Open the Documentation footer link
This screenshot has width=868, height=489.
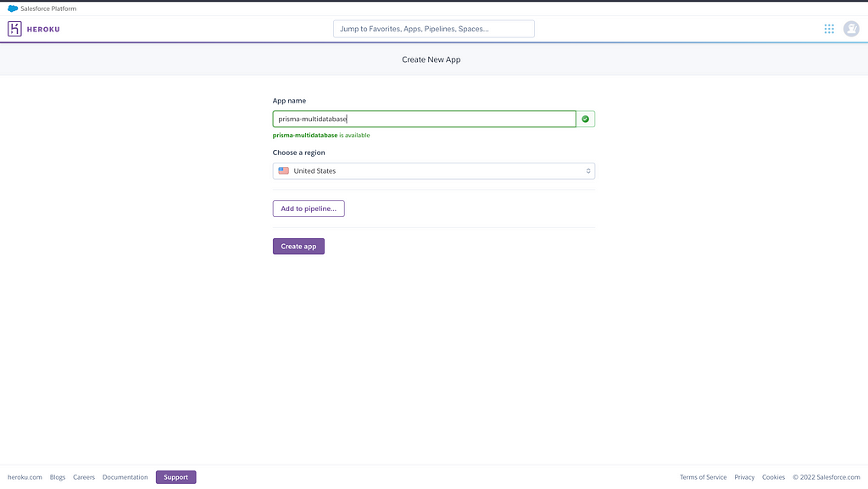click(x=125, y=477)
